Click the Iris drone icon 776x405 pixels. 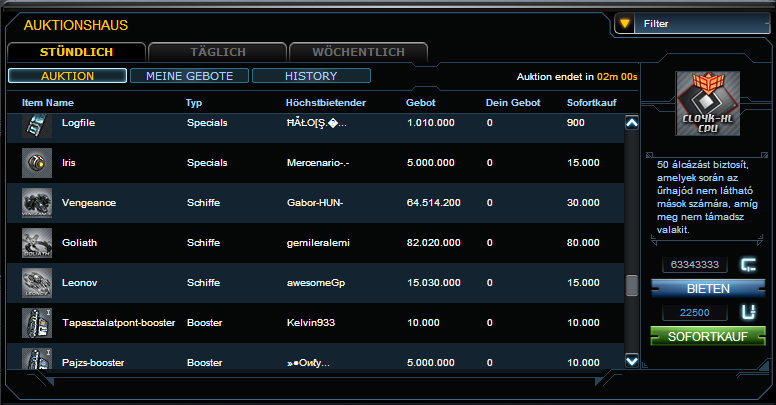[37, 162]
